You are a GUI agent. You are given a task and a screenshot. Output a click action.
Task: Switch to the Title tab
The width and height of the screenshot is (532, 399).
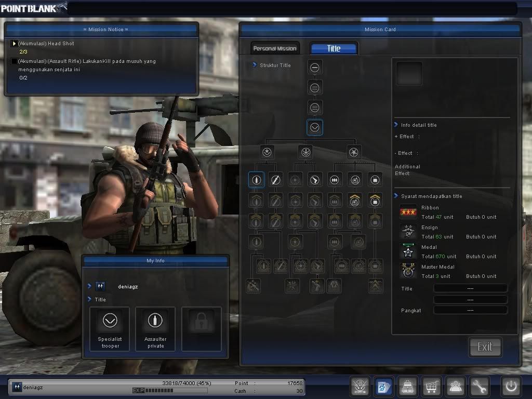pyautogui.click(x=334, y=48)
